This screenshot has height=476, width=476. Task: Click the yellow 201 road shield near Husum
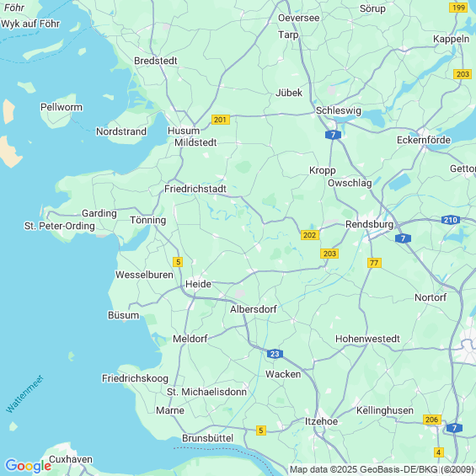tap(221, 120)
